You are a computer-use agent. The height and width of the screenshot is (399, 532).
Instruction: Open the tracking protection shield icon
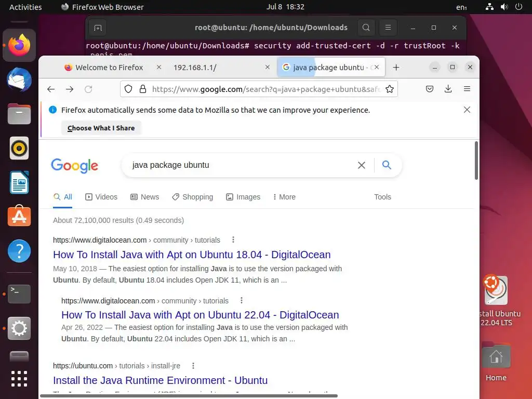point(128,89)
